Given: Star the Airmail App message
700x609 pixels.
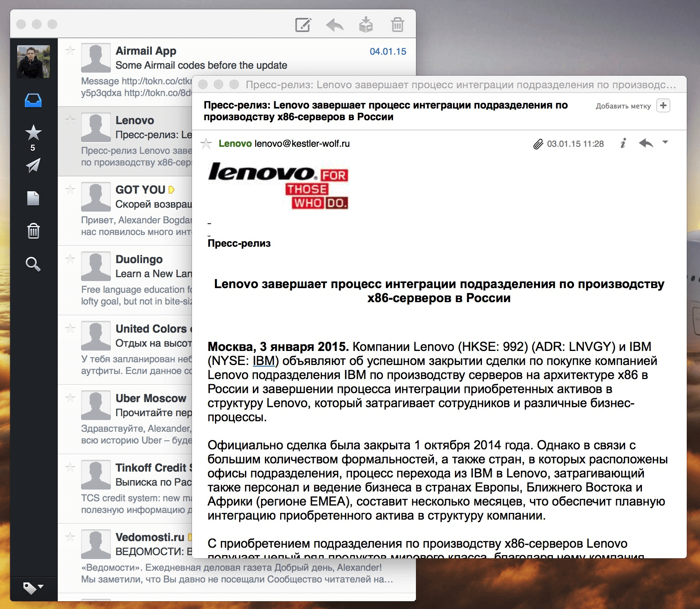Looking at the screenshot, I should tap(70, 50).
